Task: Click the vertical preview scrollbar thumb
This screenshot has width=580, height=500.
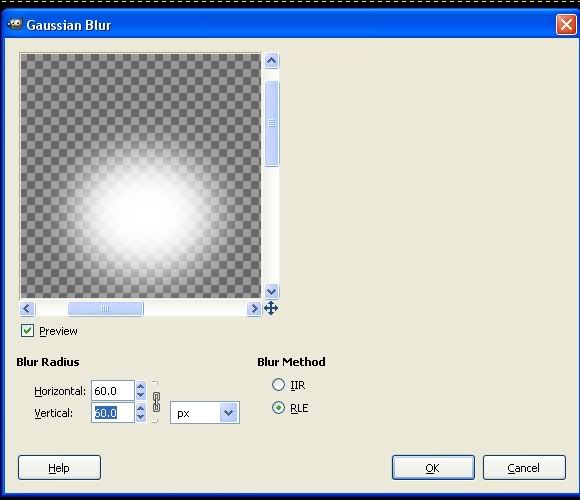Action: tap(272, 124)
